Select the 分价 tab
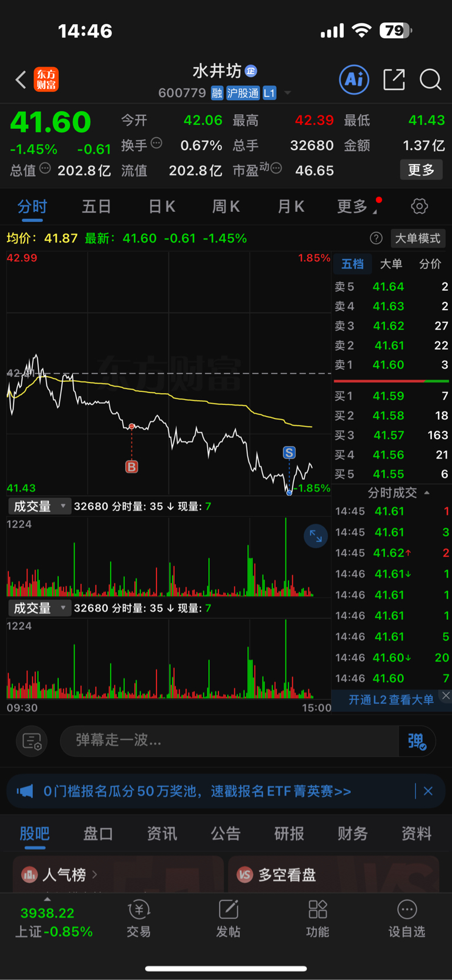 pyautogui.click(x=430, y=264)
